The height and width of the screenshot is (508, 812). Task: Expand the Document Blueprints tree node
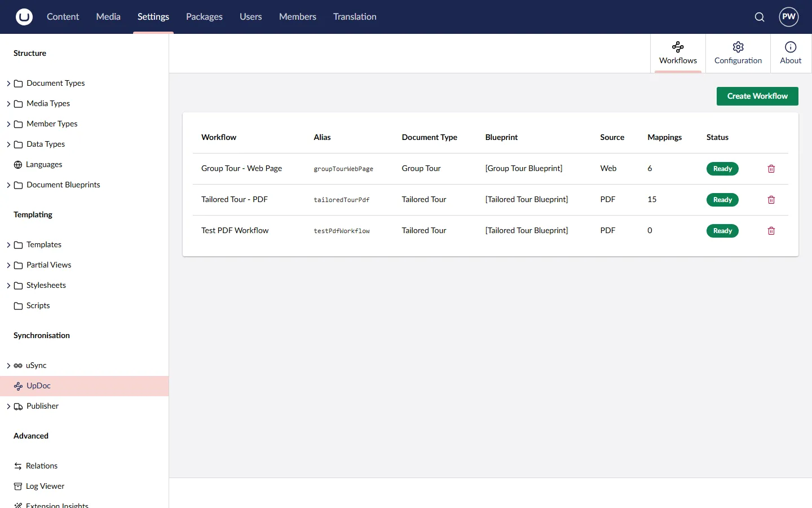8,185
